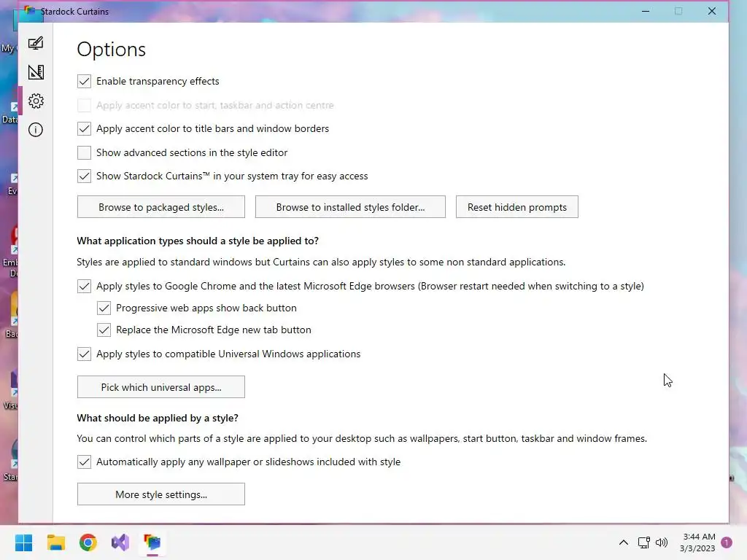Close the Stardock Curtains window

click(x=712, y=11)
